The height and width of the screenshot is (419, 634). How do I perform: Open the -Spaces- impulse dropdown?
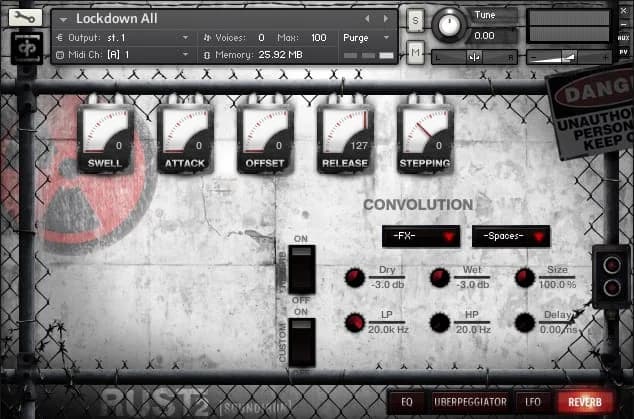pyautogui.click(x=510, y=236)
